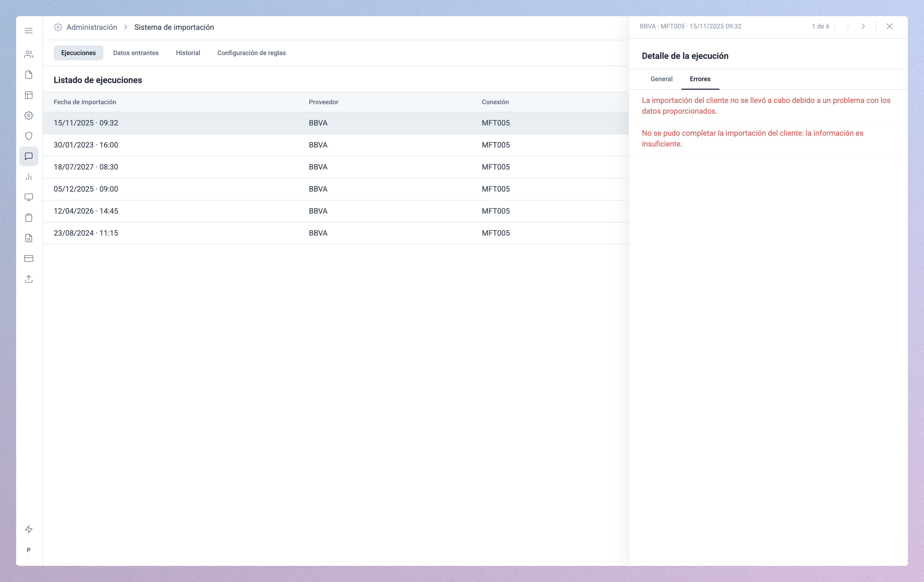The image size is (924, 582).
Task: Open the Configuración de reglas tab
Action: point(251,53)
